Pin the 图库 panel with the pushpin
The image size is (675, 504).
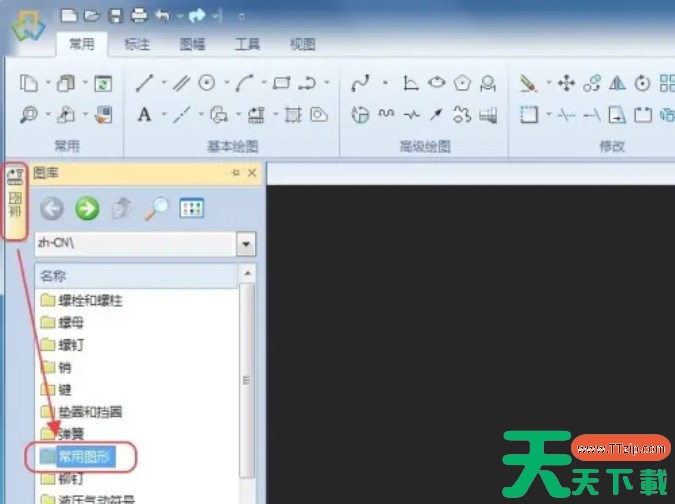pyautogui.click(x=235, y=173)
